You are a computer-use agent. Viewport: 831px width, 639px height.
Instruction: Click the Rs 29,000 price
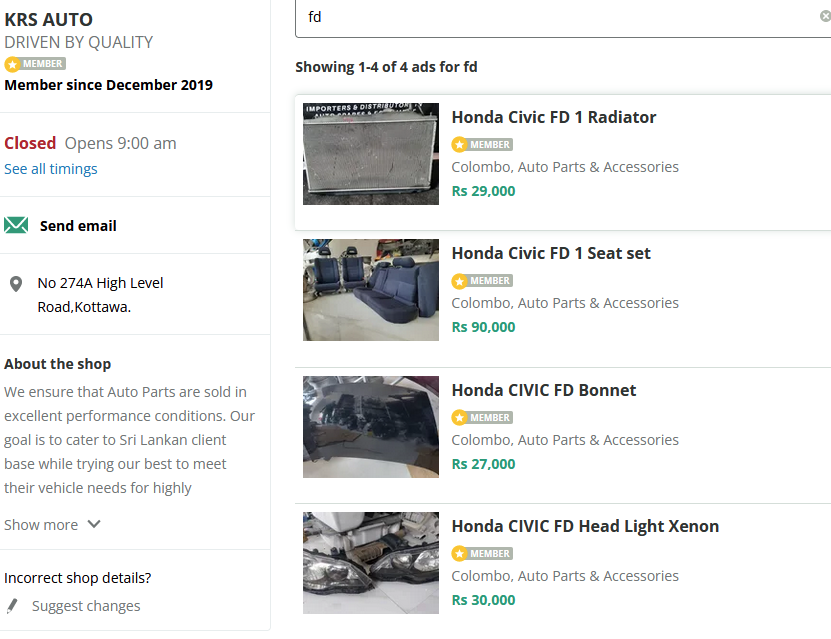coord(483,191)
